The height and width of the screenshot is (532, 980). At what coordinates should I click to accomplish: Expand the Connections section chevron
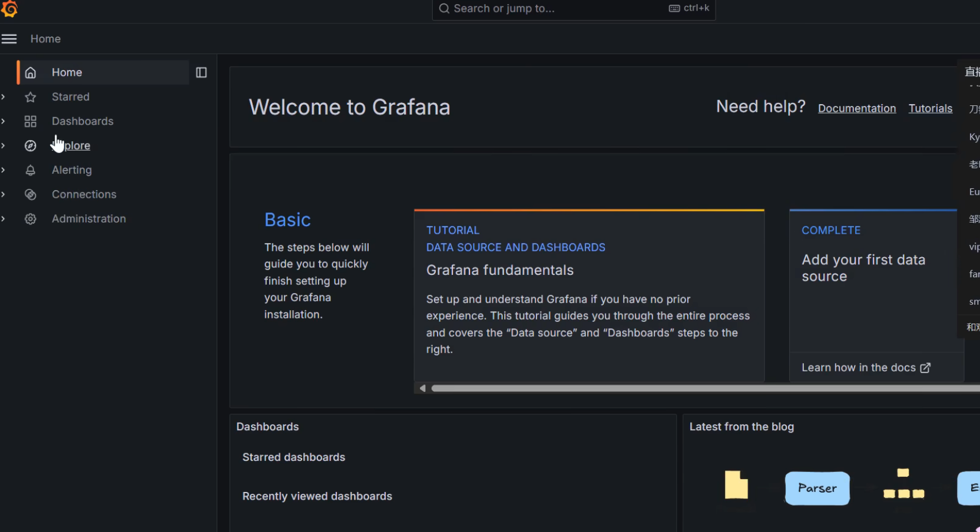point(4,194)
